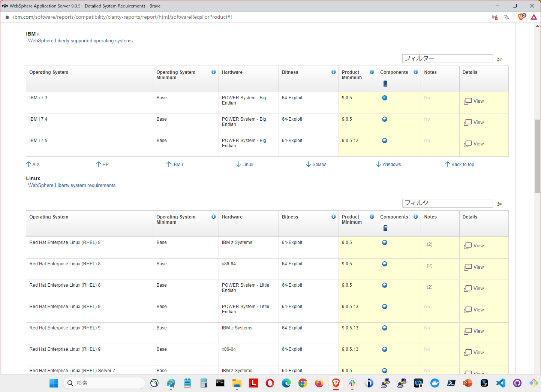Click the IBM i table filter field

(x=448, y=58)
